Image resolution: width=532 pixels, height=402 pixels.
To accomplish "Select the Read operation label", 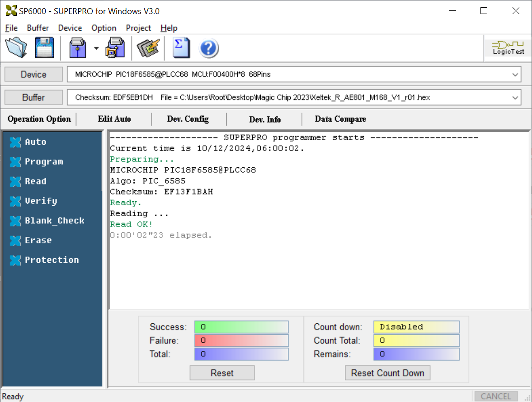I will [x=36, y=181].
